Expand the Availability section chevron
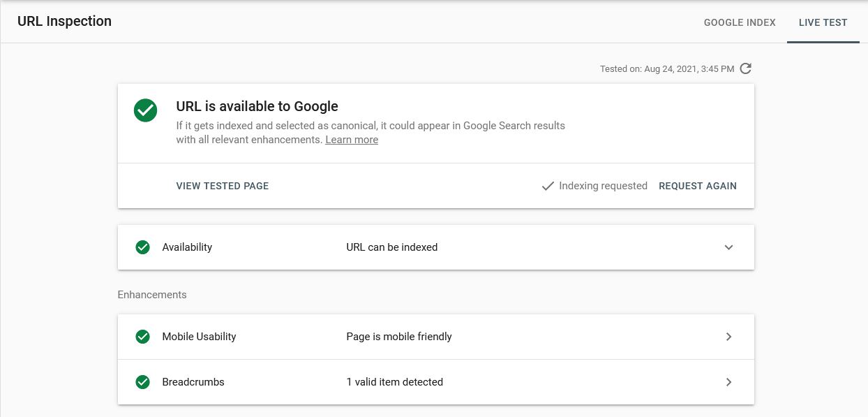The height and width of the screenshot is (417, 868). [x=728, y=247]
